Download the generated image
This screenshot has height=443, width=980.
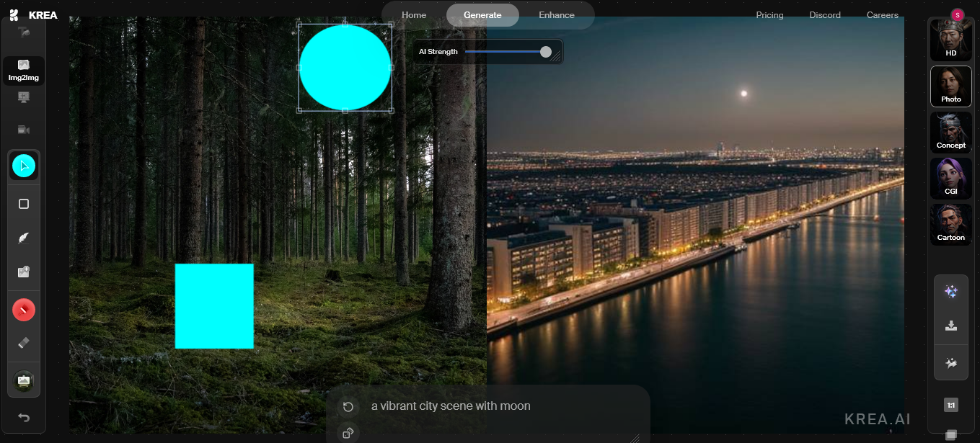pos(951,326)
